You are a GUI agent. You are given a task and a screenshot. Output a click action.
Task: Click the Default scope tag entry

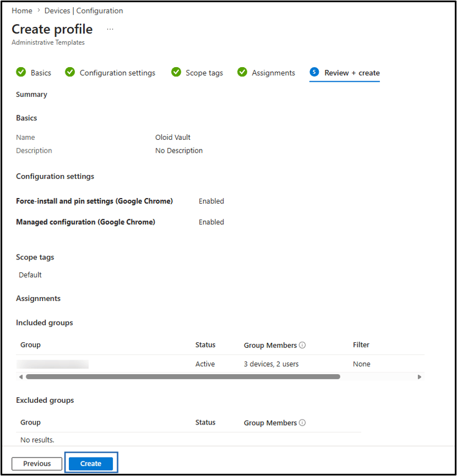pos(30,275)
